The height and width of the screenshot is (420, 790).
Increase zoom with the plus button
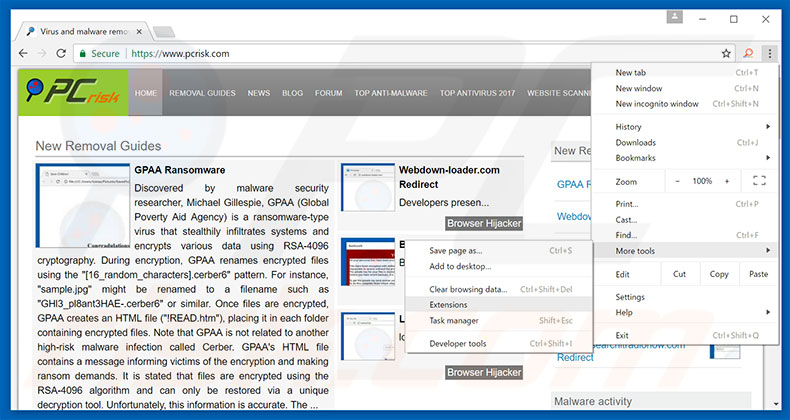click(x=727, y=181)
